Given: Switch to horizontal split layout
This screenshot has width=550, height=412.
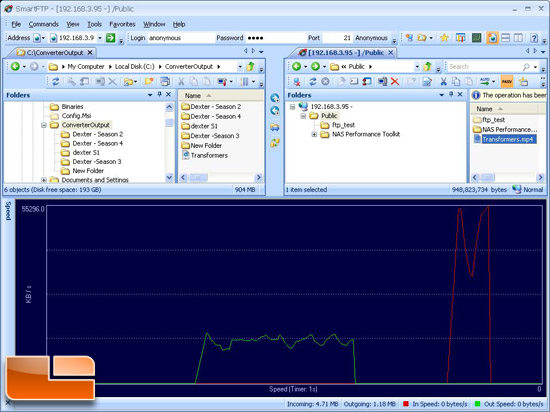Looking at the screenshot, I should [x=505, y=38].
